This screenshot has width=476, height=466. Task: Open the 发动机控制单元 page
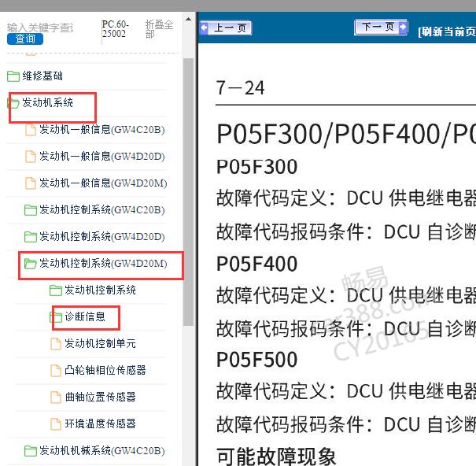(x=100, y=343)
